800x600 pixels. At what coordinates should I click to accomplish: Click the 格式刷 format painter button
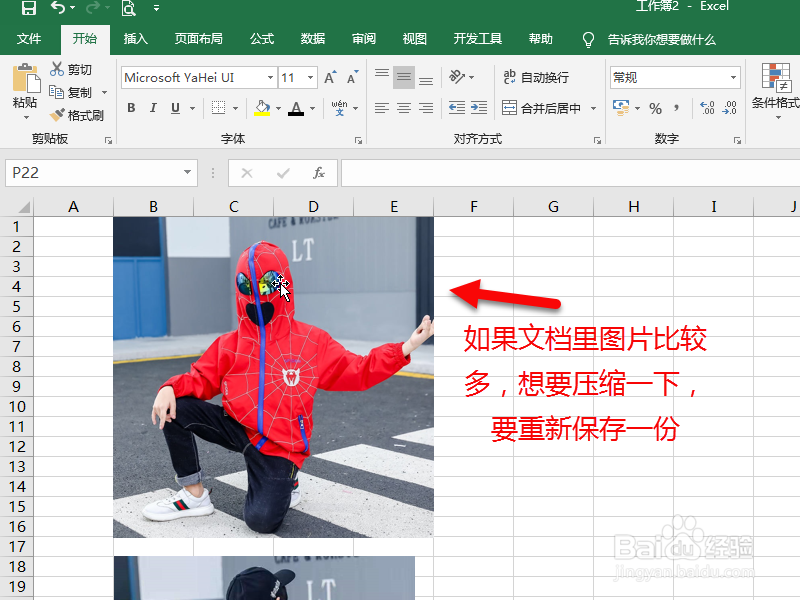click(x=77, y=115)
